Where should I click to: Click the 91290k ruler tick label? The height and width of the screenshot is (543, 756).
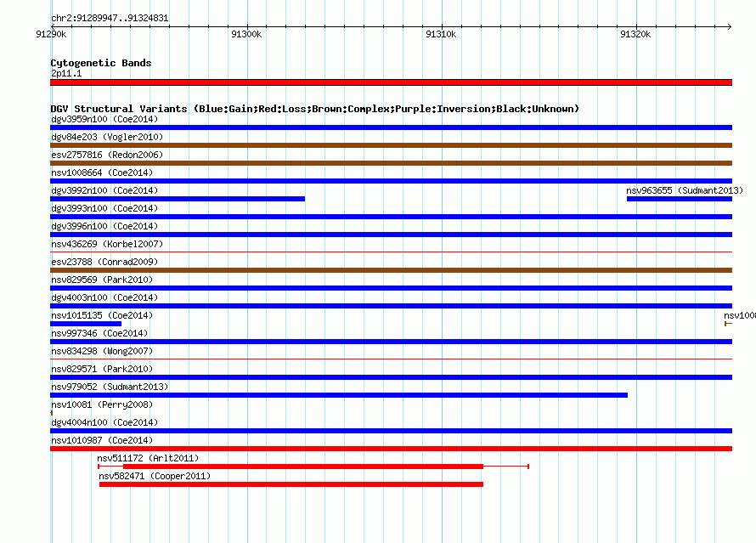point(51,34)
